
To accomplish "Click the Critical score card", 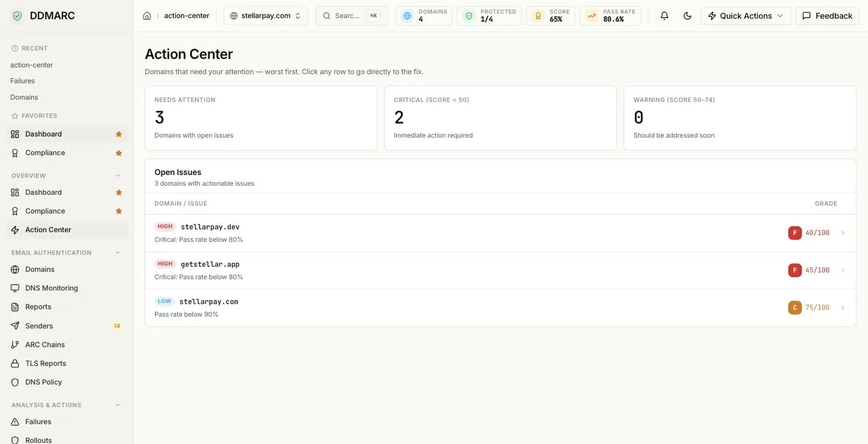I will pos(500,118).
